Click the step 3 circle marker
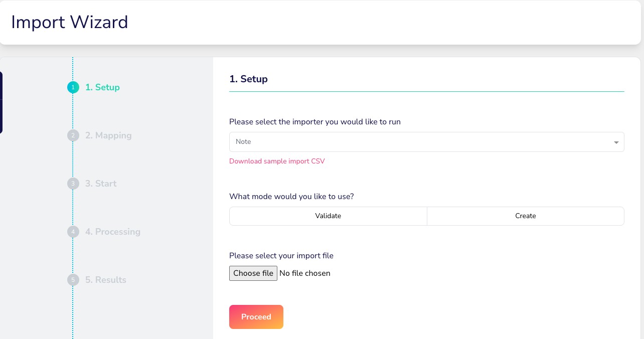644x339 pixels. point(73,184)
